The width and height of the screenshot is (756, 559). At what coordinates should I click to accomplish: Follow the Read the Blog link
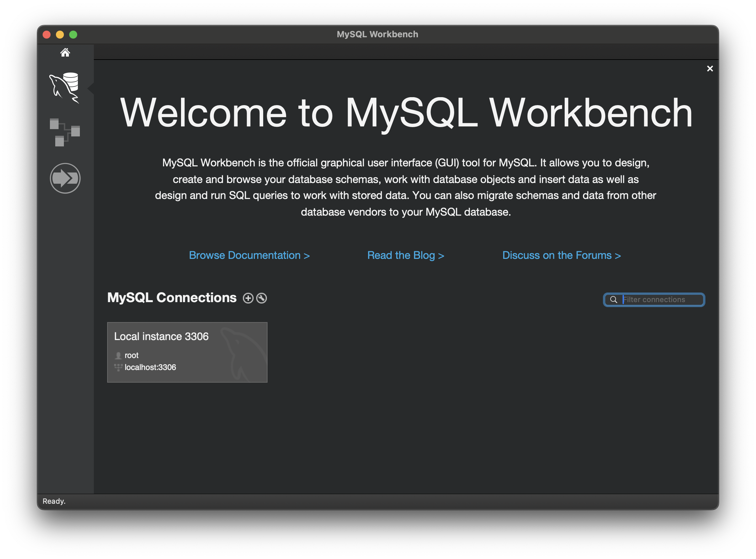(x=406, y=256)
